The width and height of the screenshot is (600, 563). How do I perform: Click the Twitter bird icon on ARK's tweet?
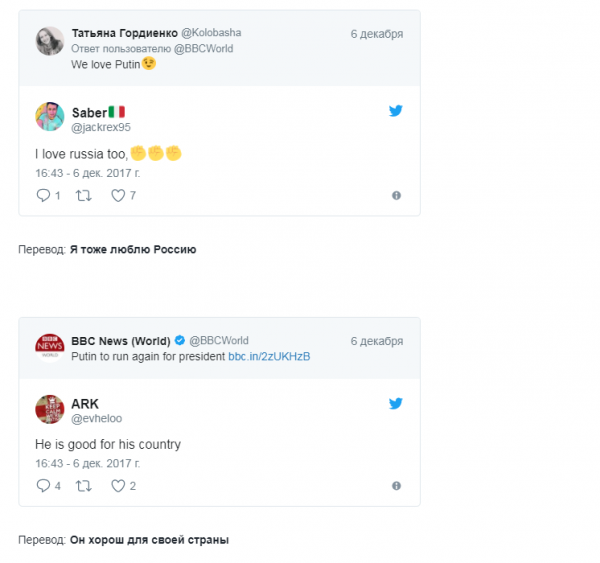(396, 403)
